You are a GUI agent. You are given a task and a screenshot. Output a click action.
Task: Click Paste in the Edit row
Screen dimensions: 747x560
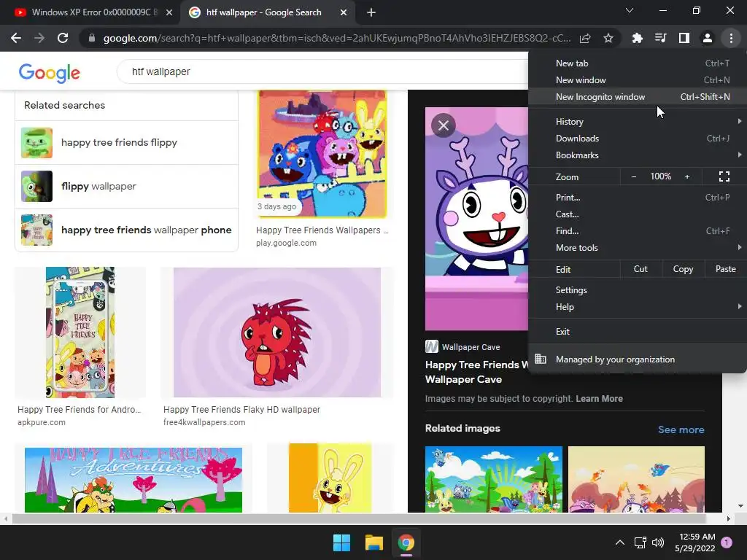(725, 269)
